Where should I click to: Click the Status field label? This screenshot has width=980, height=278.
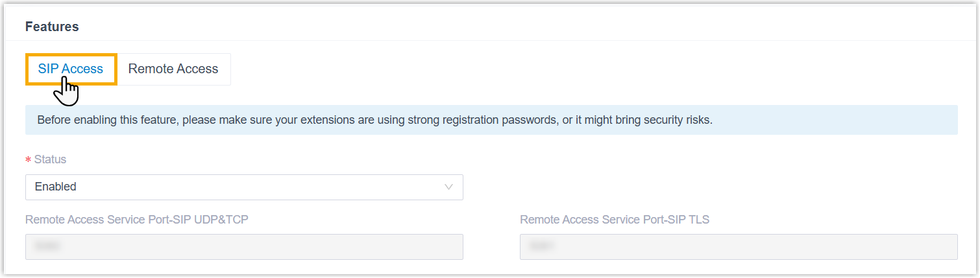click(x=50, y=159)
